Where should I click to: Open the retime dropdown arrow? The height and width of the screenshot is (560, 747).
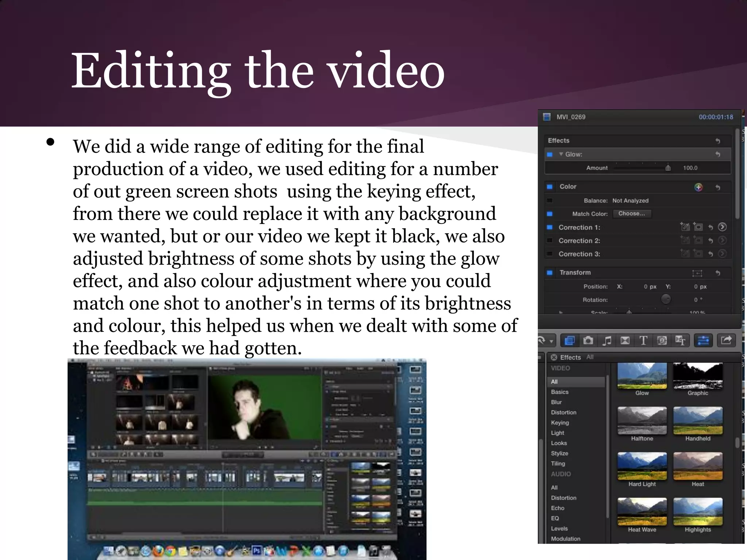coord(551,342)
